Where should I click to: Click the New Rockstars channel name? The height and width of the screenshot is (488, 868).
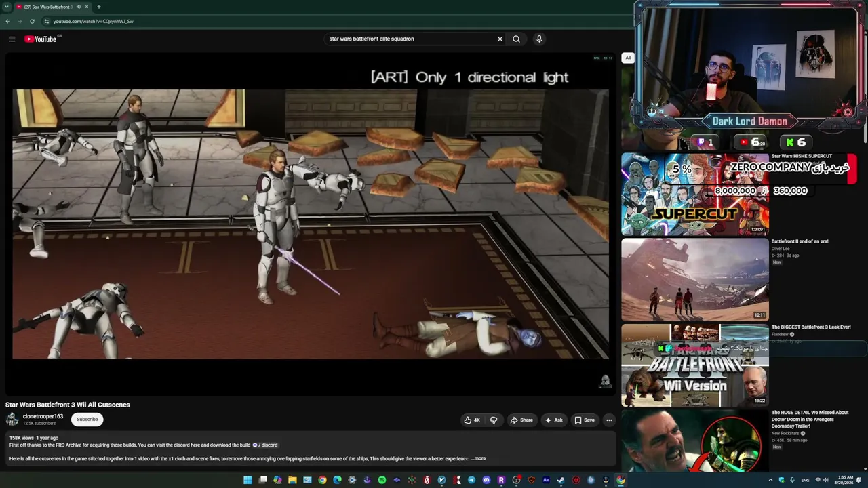point(785,433)
